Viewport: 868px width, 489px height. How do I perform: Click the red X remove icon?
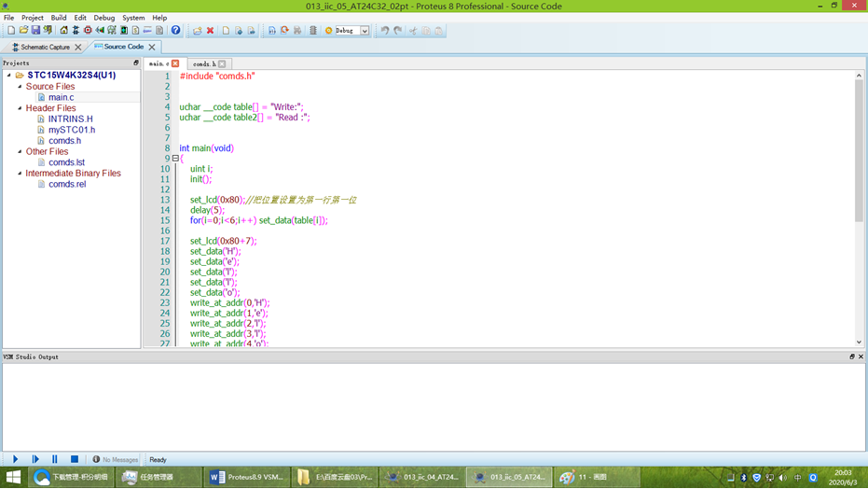211,31
